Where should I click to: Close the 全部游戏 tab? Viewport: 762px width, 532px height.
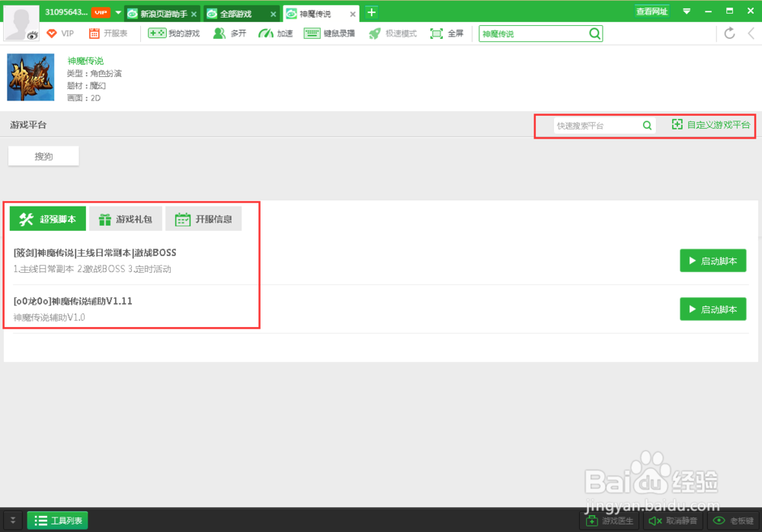(273, 14)
